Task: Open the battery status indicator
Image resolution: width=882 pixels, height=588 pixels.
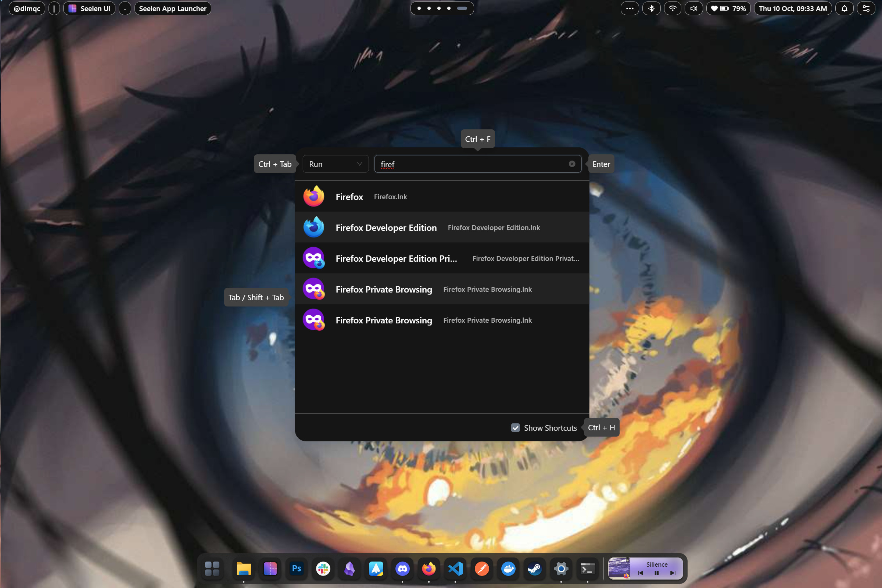Action: 730,8
